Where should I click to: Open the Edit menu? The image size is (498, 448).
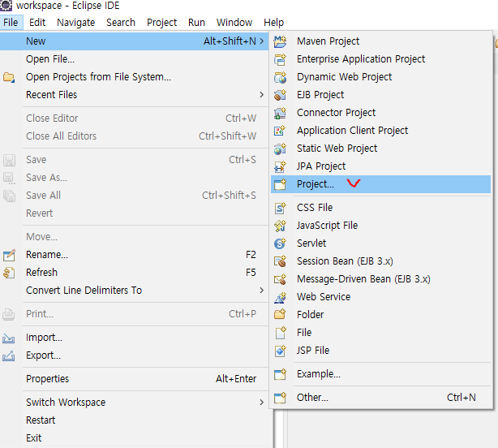37,23
